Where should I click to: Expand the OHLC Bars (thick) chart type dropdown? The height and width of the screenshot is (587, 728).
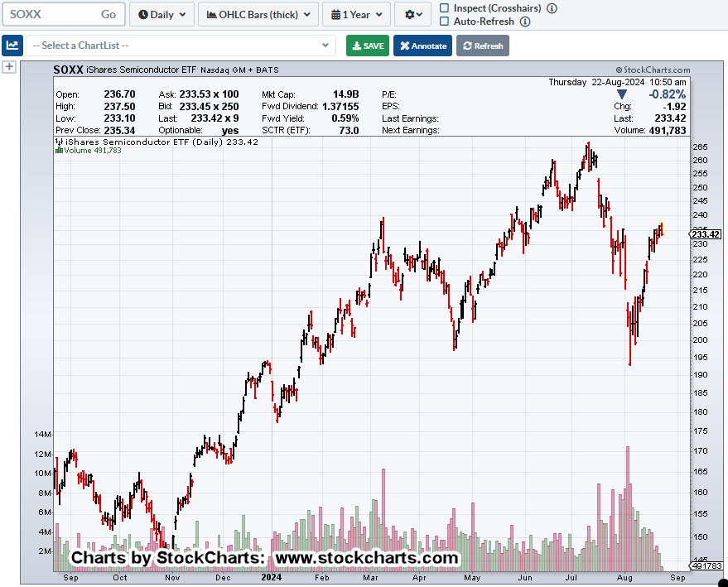[258, 14]
